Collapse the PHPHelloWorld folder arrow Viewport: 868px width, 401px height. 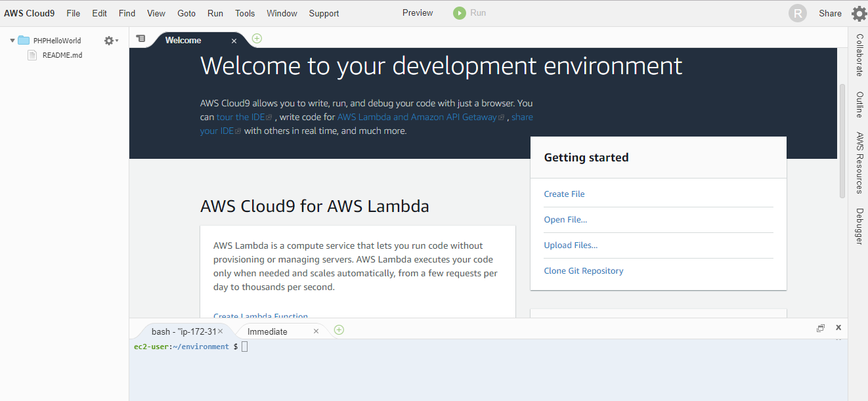coord(12,41)
